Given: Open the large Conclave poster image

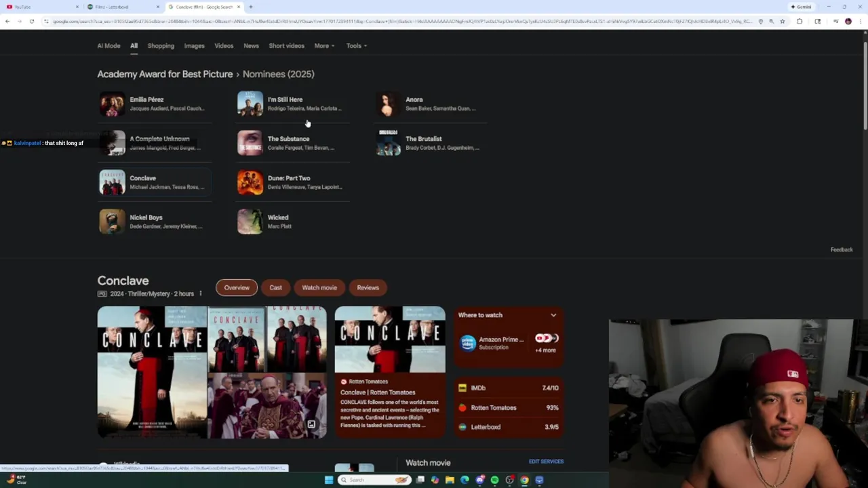Looking at the screenshot, I should click(152, 372).
